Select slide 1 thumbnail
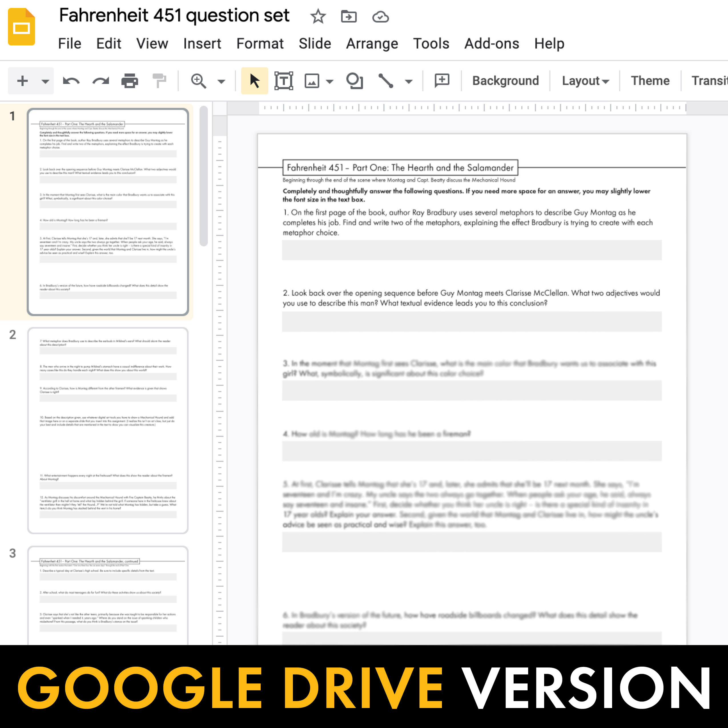Viewport: 728px width, 728px height. (x=108, y=212)
